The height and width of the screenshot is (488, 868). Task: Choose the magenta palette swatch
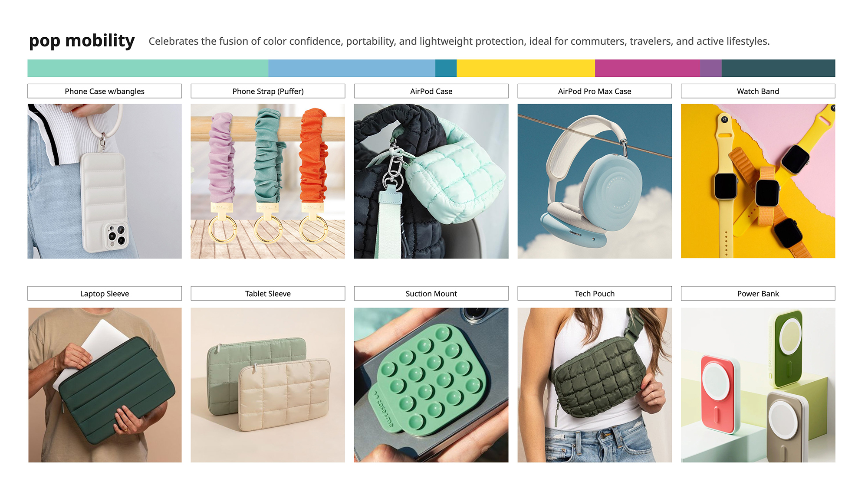648,68
